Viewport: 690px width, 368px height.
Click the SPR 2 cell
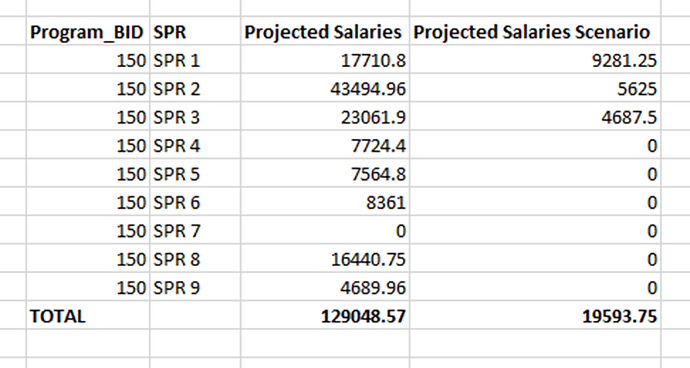[195, 88]
